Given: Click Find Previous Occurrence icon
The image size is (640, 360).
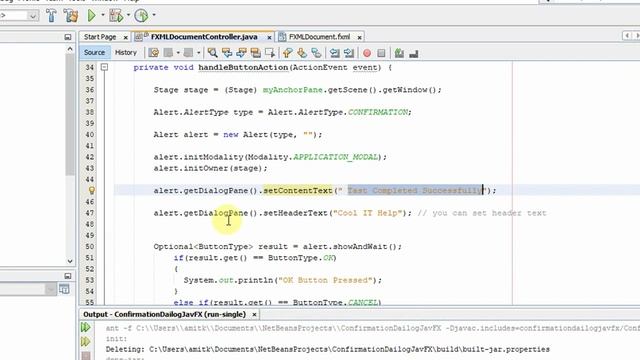Looking at the screenshot, I should pos(227,53).
